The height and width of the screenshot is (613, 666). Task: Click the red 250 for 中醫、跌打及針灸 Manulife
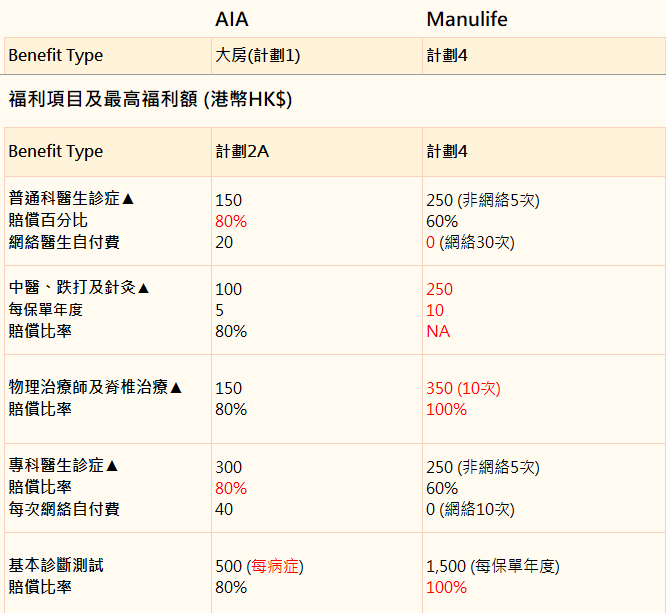(x=439, y=289)
